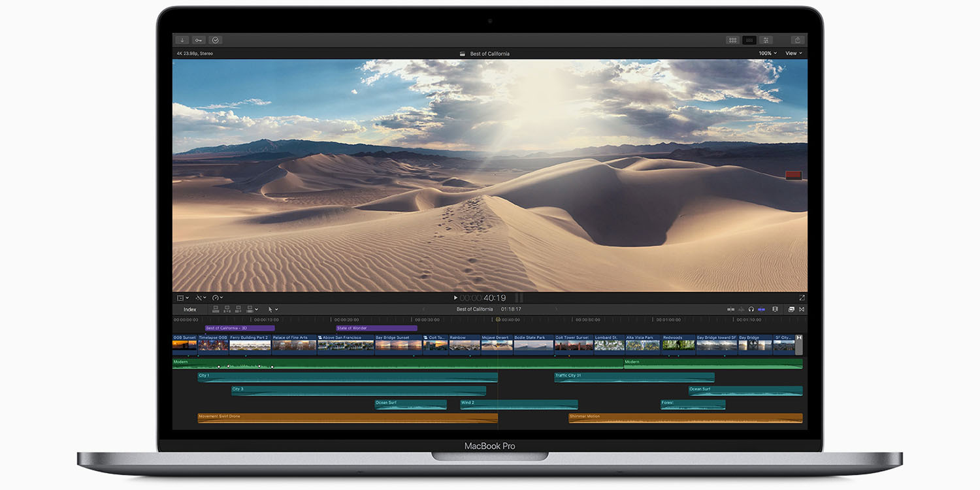Show the Timeline Index panel

tap(189, 309)
